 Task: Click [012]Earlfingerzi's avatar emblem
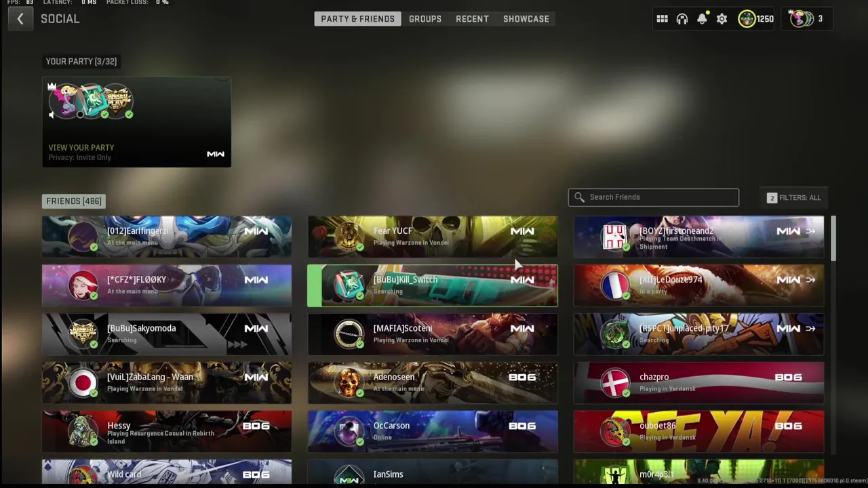pyautogui.click(x=83, y=237)
